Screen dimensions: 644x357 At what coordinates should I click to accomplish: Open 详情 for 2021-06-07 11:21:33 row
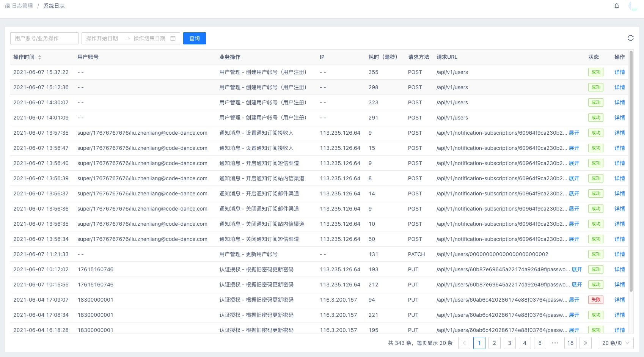tap(620, 254)
